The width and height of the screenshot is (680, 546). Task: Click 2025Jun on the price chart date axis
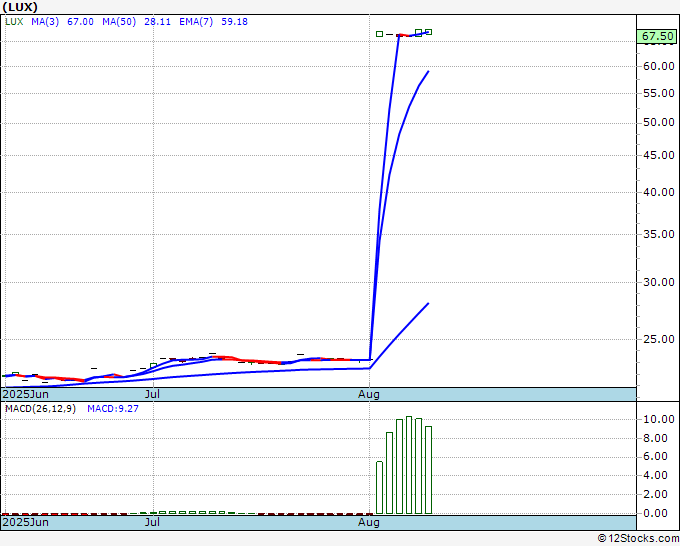[26, 394]
